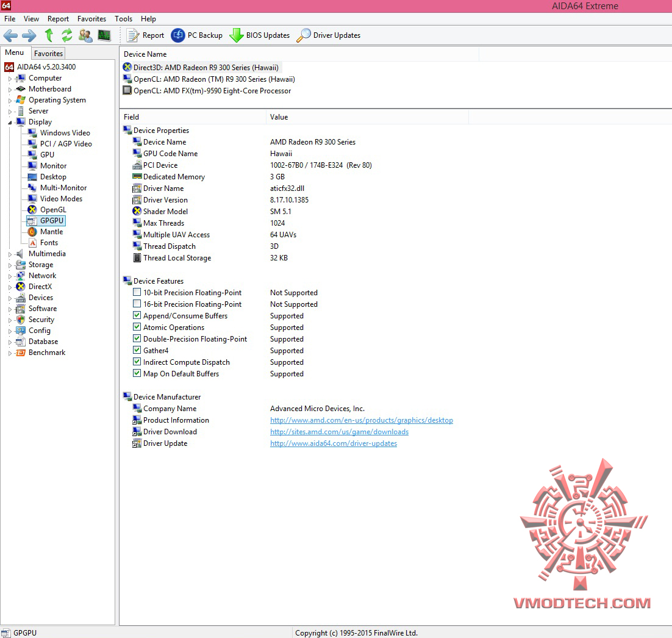Open the Mantle tree item

51,232
